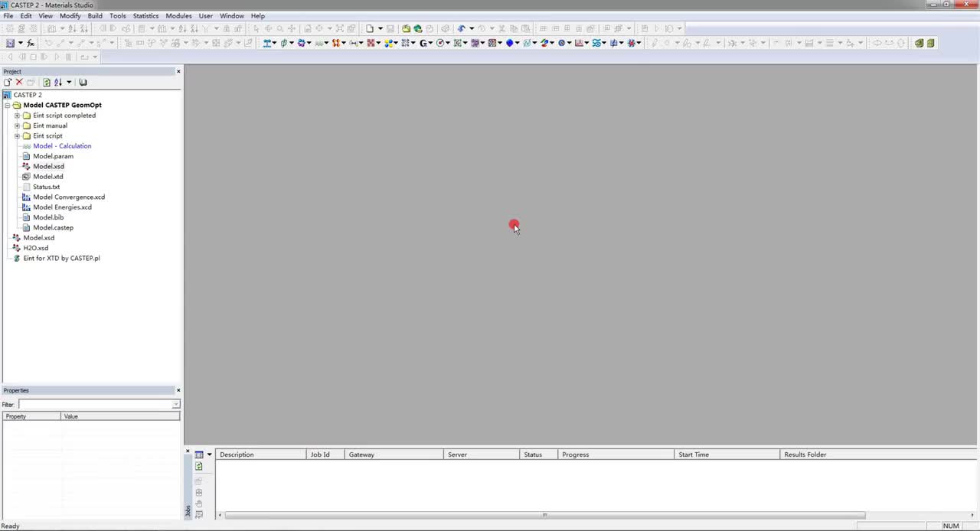Open the Statistics menu
Viewport: 980px width, 531px height.
(x=145, y=15)
